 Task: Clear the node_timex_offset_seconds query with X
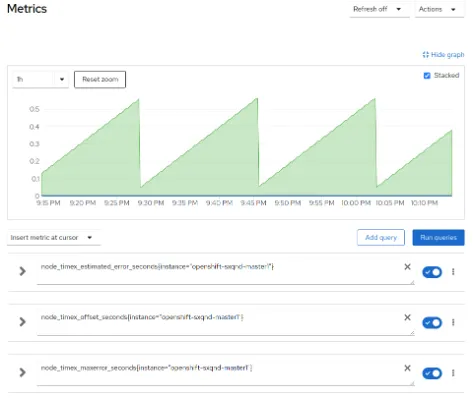tap(407, 317)
